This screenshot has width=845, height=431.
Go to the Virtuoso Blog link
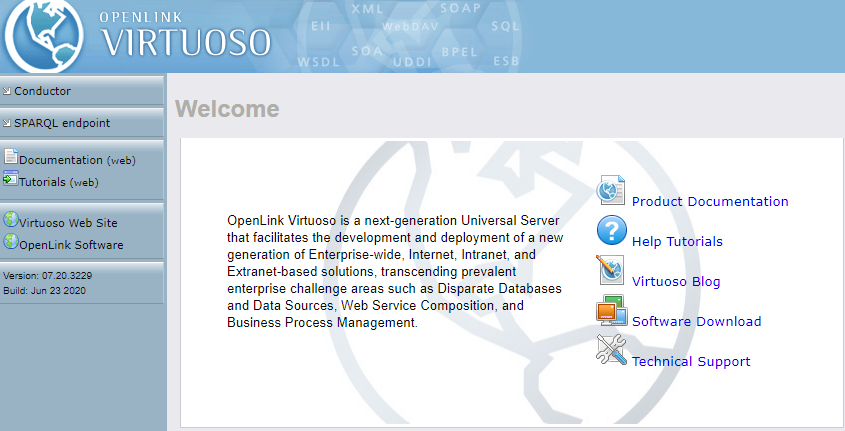(676, 282)
